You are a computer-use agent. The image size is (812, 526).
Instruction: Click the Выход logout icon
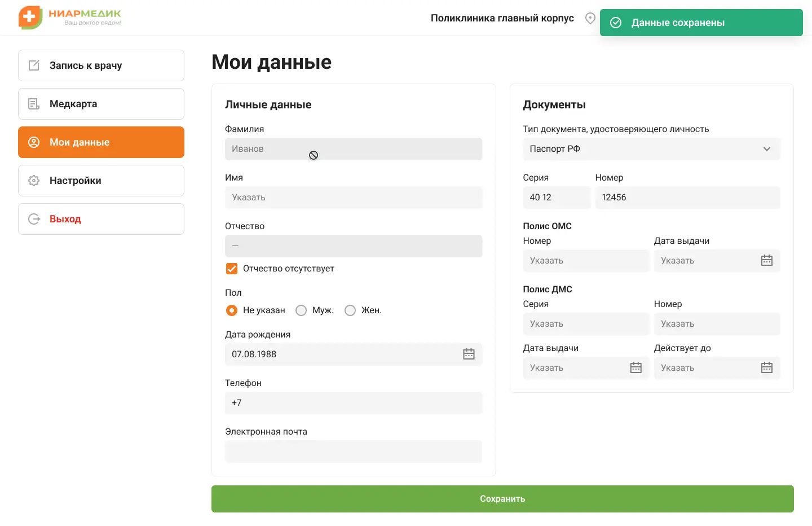(x=34, y=219)
